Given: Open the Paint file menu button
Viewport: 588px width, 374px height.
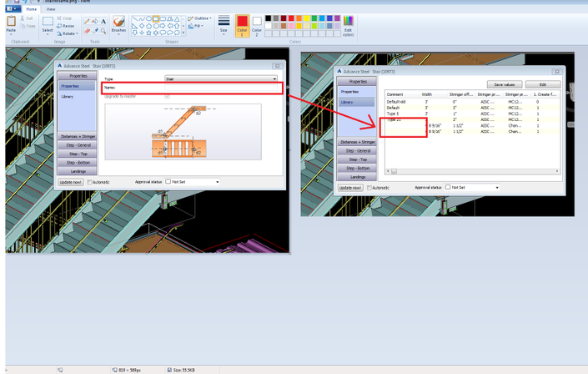Looking at the screenshot, I should point(13,8).
